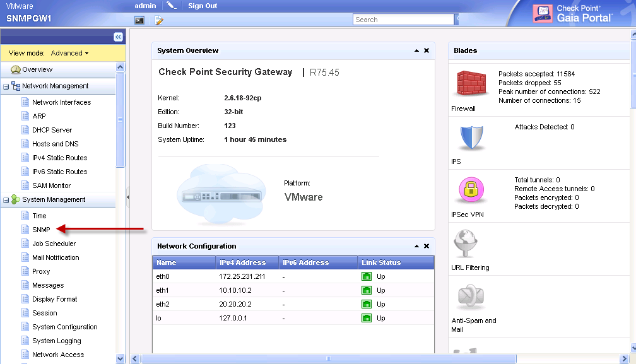Click the sidebar scroll up arrow
The image size is (636, 364).
pyautogui.click(x=120, y=67)
